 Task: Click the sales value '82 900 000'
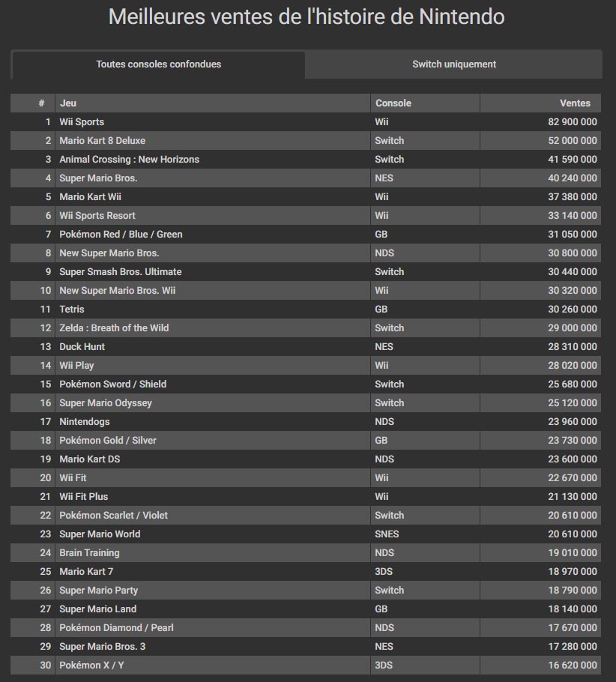click(x=572, y=121)
